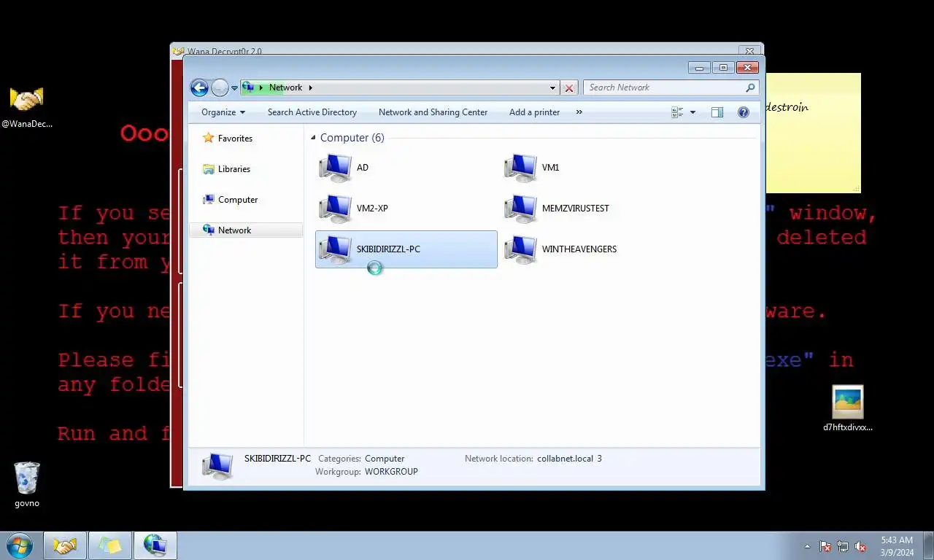Select the d7hftxdivxx image file on desktop
This screenshot has width=934, height=560.
847,408
